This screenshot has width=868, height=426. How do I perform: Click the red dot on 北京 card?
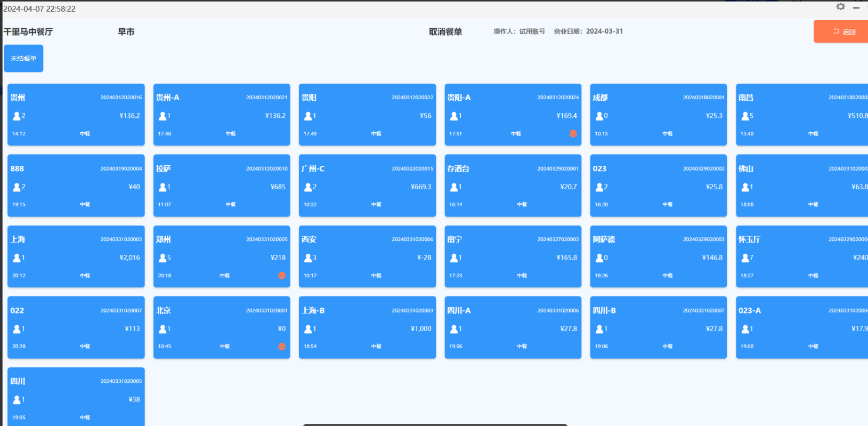point(282,347)
